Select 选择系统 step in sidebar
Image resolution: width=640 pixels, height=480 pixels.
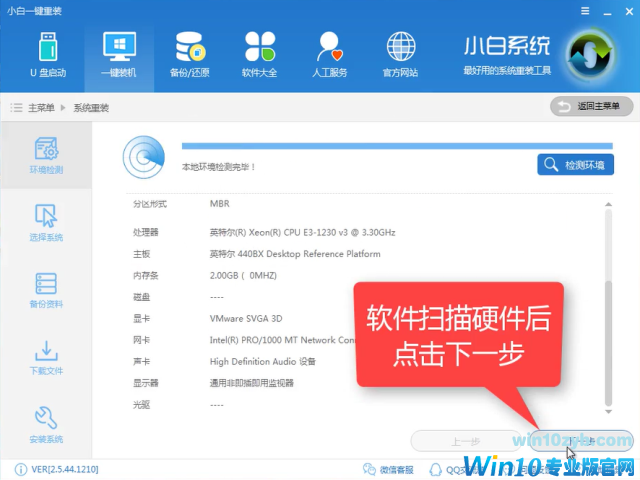coord(46,223)
